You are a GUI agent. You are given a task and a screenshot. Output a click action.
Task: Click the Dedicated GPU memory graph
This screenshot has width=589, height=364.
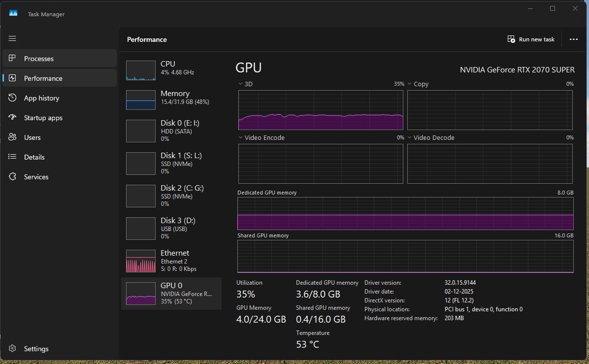point(405,213)
